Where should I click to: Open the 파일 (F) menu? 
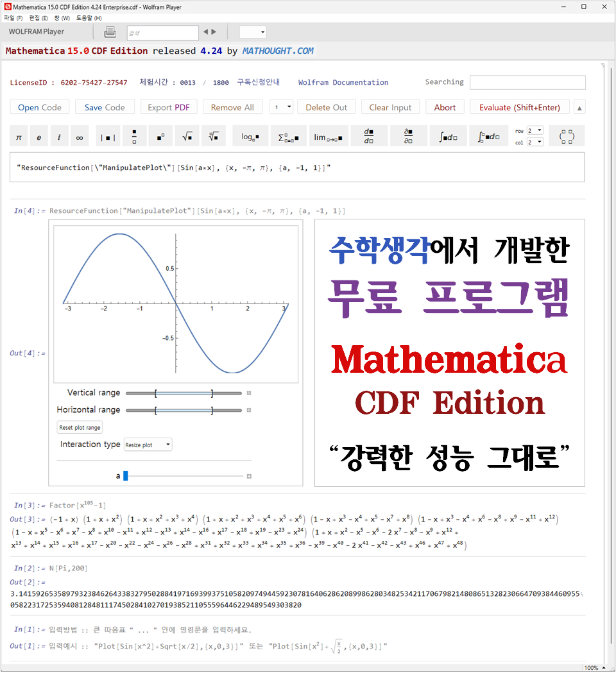tap(13, 18)
